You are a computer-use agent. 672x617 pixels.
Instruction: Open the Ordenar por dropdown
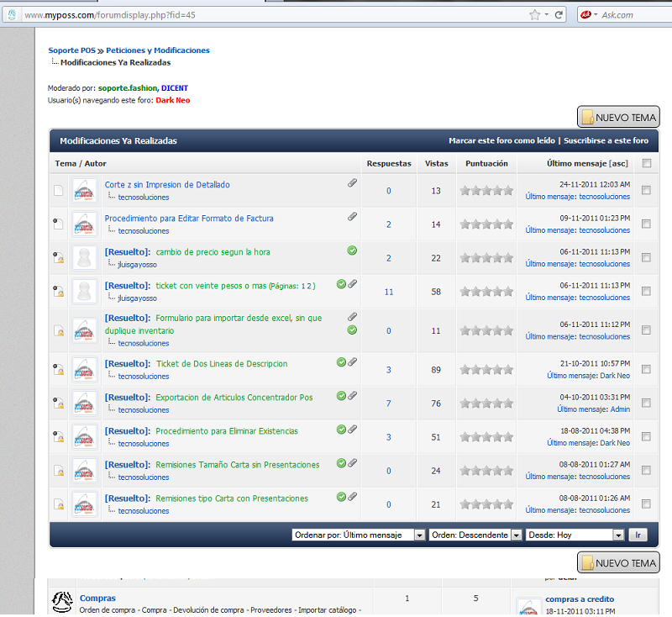(359, 535)
